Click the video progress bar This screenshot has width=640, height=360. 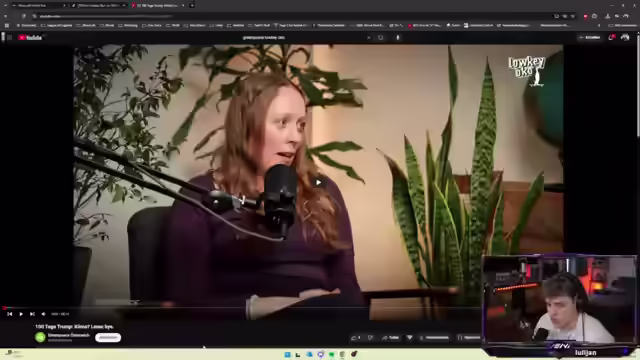[x=241, y=307]
